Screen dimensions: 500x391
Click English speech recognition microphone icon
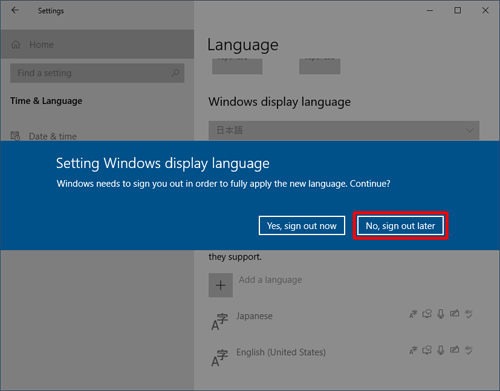point(441,350)
